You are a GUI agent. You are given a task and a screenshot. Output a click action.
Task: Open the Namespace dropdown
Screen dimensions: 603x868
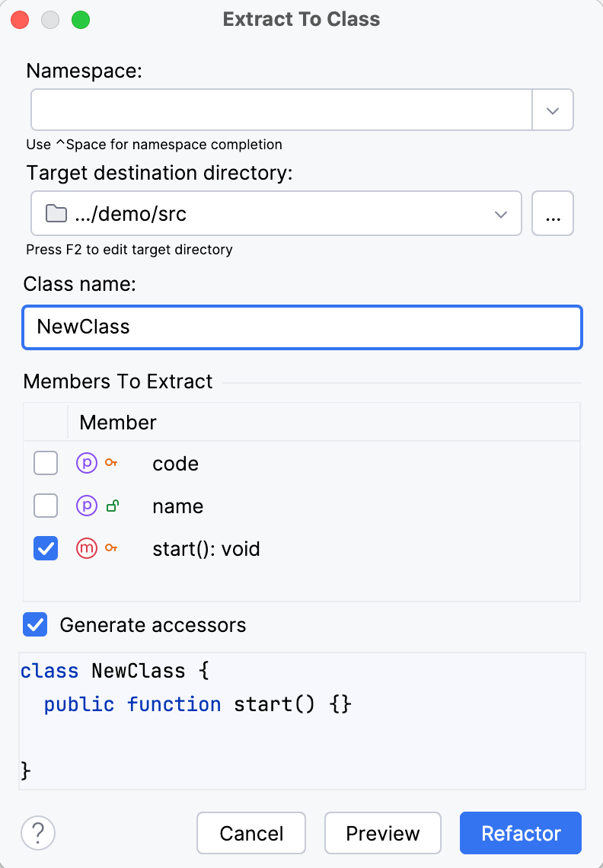click(x=553, y=110)
